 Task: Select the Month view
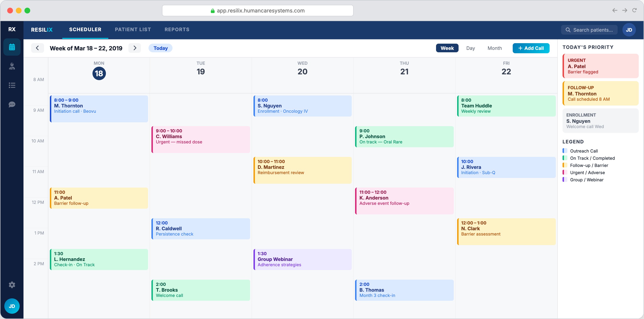(494, 48)
